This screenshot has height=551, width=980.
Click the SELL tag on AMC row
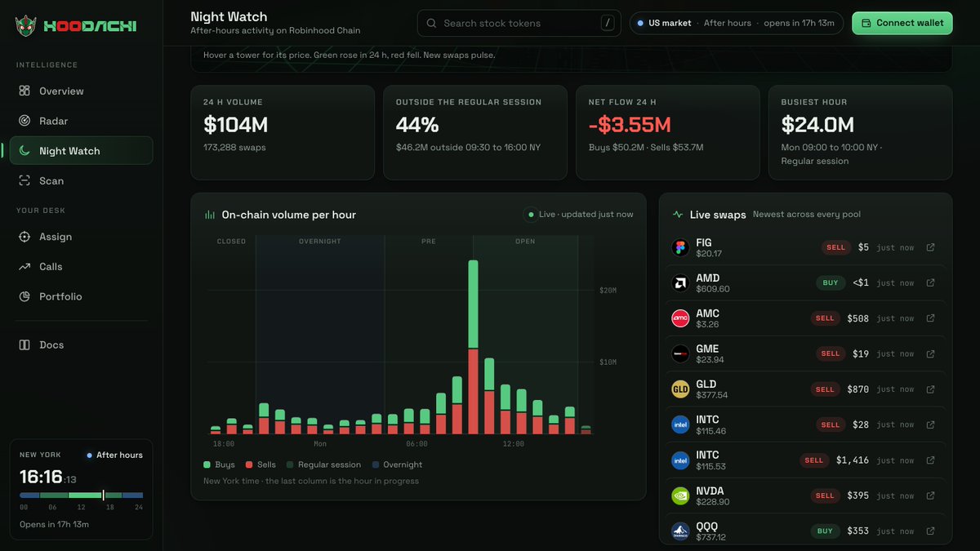pyautogui.click(x=825, y=318)
